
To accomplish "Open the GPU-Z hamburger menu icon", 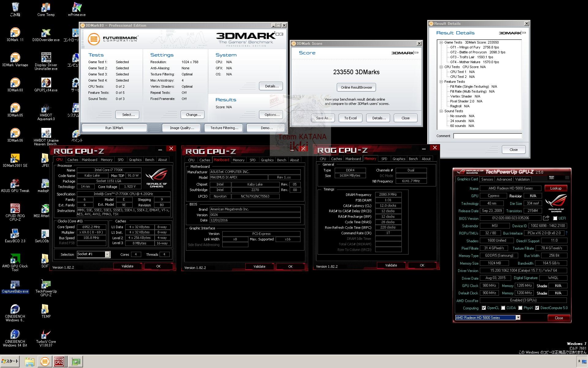I will 567,178.
